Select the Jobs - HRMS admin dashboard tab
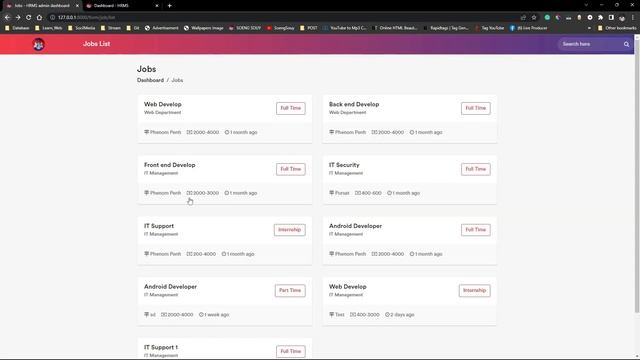 coord(41,6)
